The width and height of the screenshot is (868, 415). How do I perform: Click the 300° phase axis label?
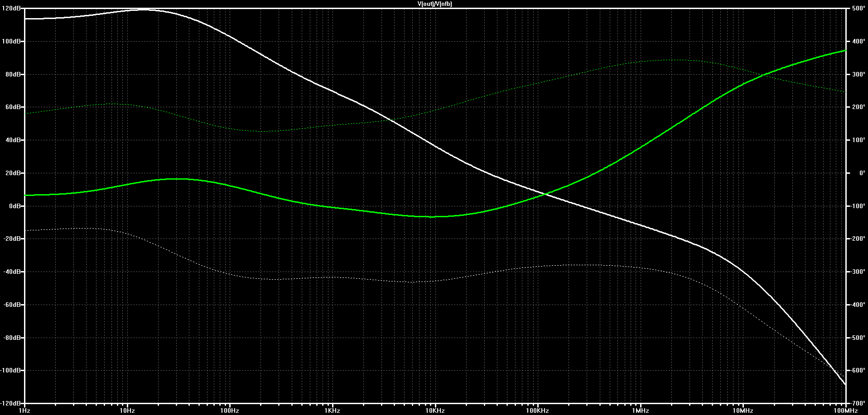[x=858, y=74]
